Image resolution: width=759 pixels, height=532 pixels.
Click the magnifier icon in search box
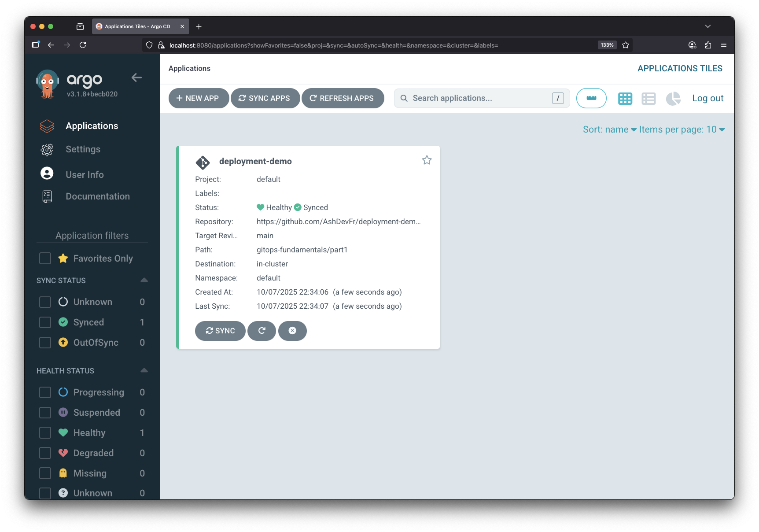[x=404, y=98]
